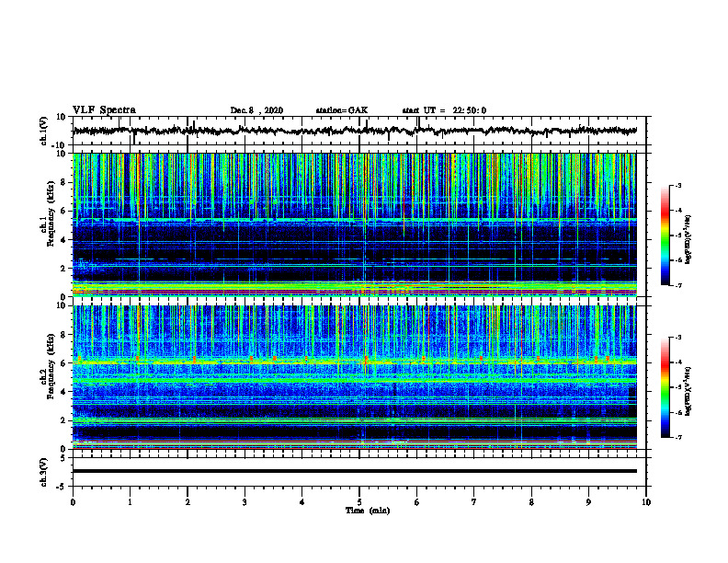Click the ch.1 spectrogram panel

(355, 224)
